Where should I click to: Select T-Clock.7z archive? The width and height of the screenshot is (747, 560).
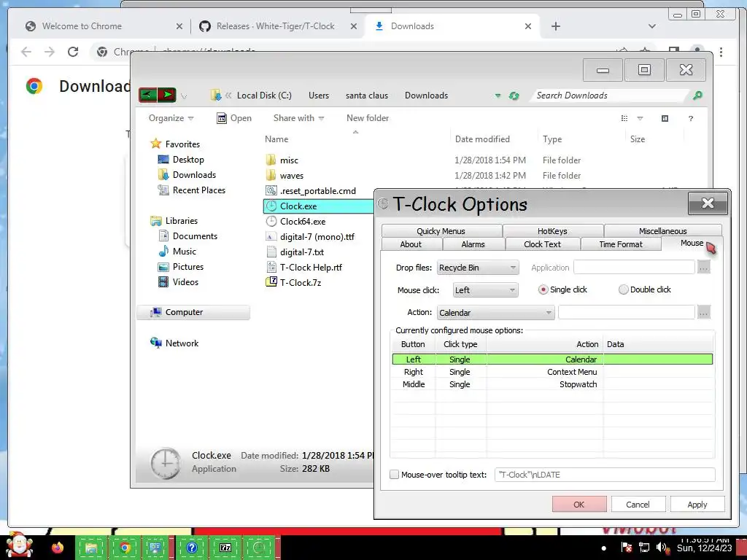click(300, 282)
